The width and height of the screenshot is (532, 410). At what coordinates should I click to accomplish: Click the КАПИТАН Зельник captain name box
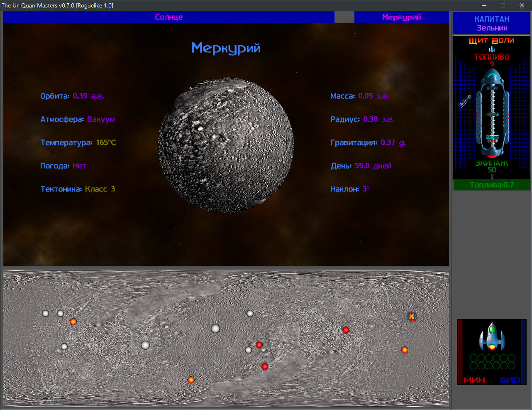tap(492, 23)
